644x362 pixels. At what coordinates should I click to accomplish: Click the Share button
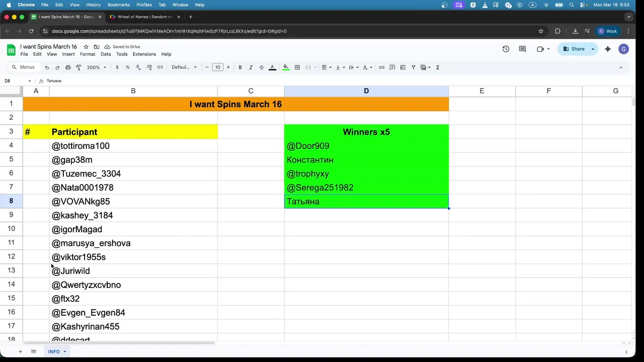point(574,49)
